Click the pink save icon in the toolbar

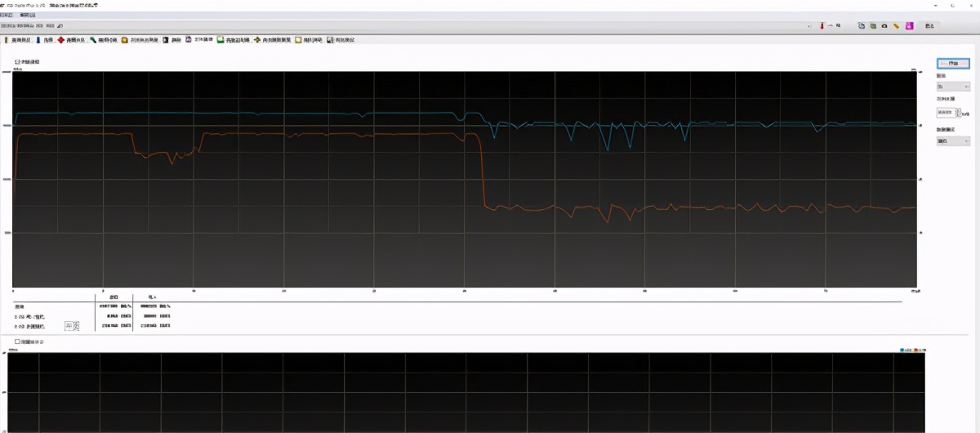pos(909,26)
